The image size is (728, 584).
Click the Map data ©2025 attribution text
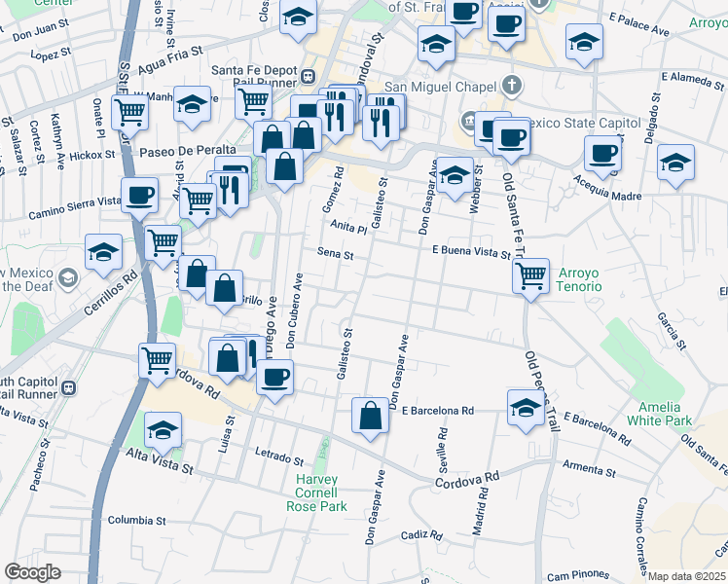[x=686, y=576]
